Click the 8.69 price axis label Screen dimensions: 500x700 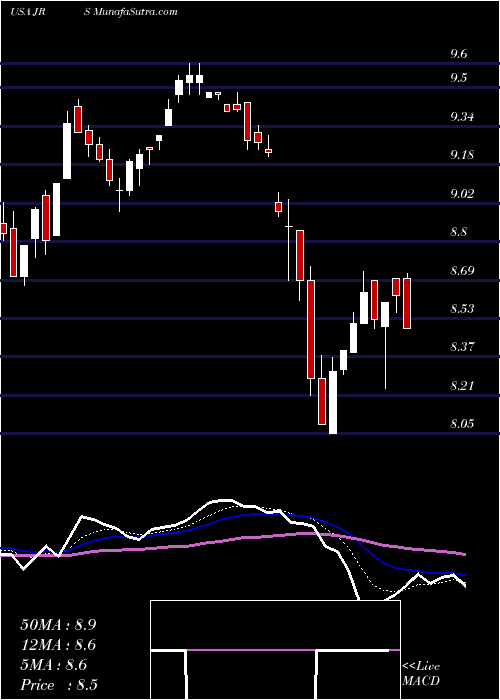[x=462, y=271]
